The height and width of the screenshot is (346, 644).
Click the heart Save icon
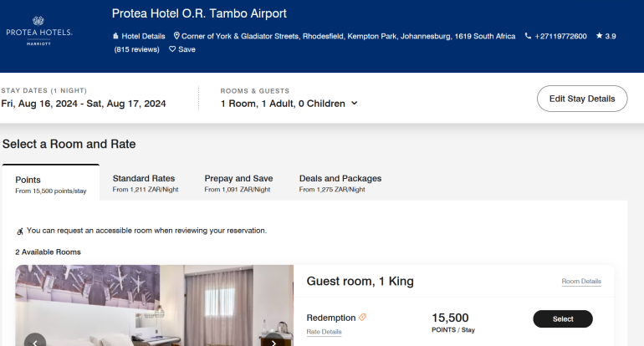tap(173, 49)
